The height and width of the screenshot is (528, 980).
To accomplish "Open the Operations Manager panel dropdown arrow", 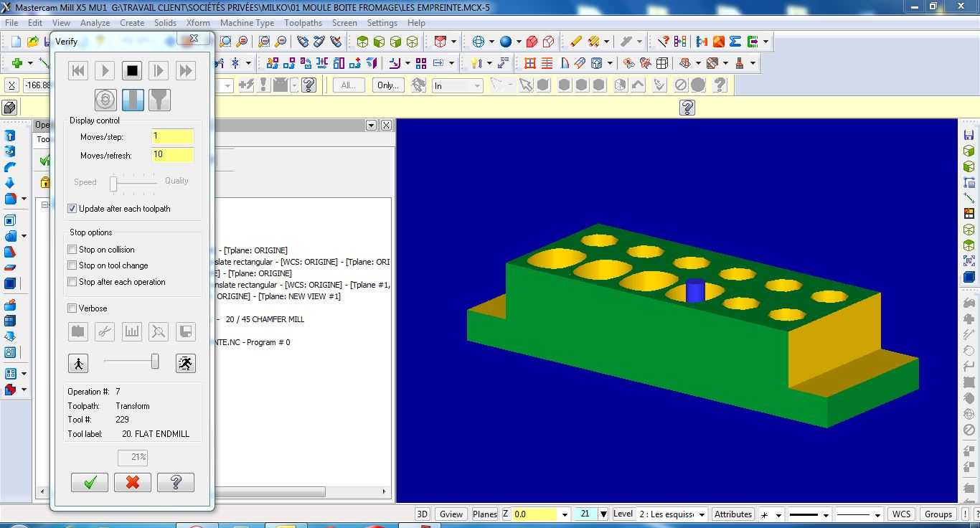I will 371,125.
